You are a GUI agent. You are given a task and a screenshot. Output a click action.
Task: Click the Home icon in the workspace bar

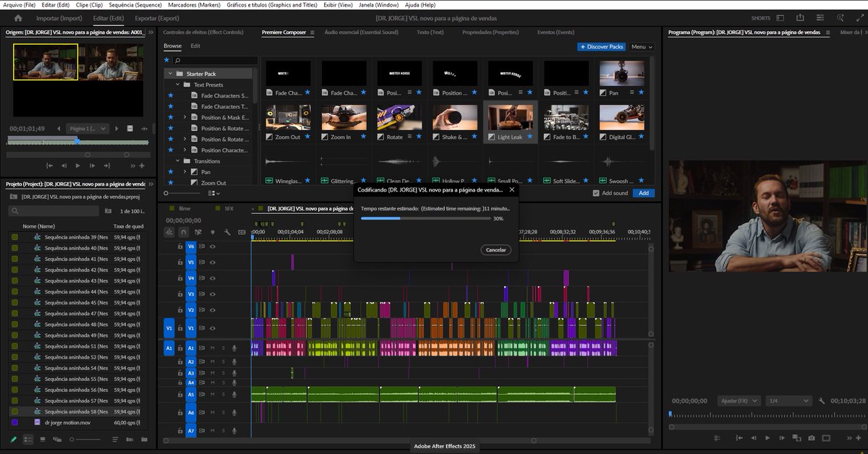tap(18, 18)
